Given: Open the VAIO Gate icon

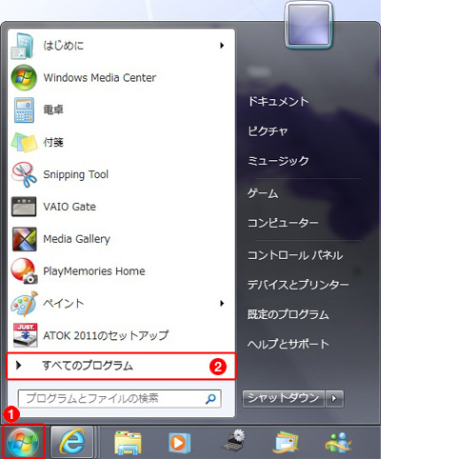Looking at the screenshot, I should pyautogui.click(x=24, y=207).
